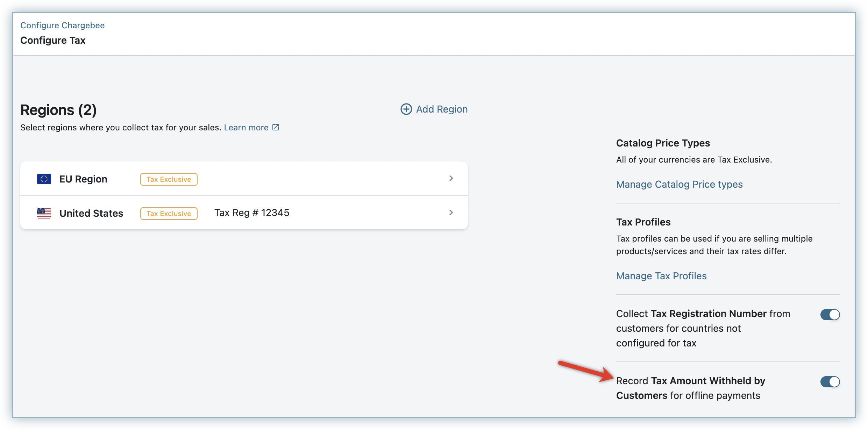Expand the United States row chevron
The height and width of the screenshot is (430, 868).
pyautogui.click(x=451, y=213)
